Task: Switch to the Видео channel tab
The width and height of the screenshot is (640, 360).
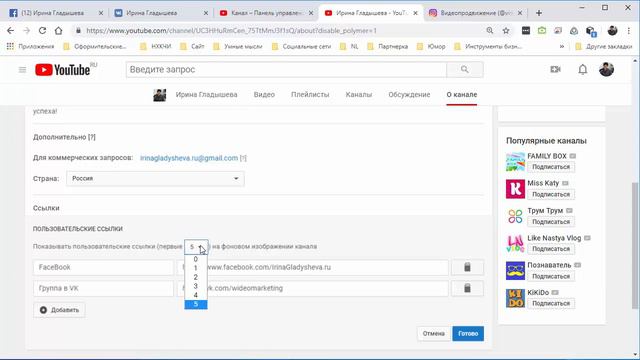Action: pyautogui.click(x=264, y=95)
